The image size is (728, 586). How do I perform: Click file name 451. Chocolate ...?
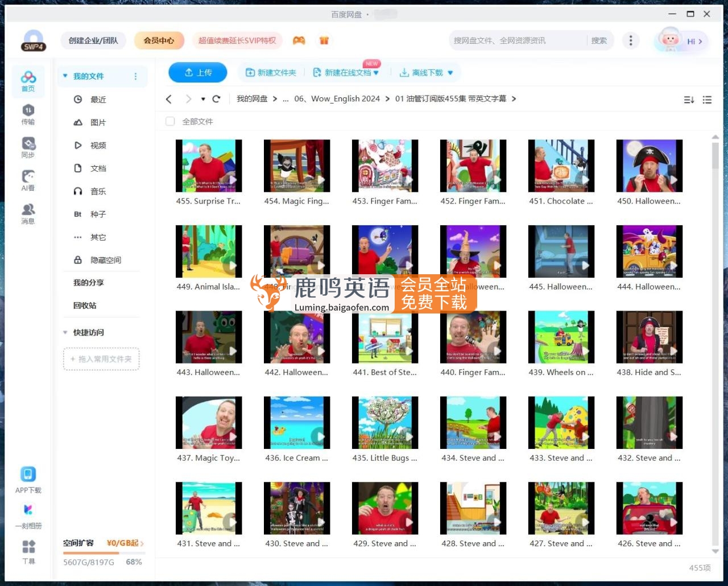pos(561,201)
